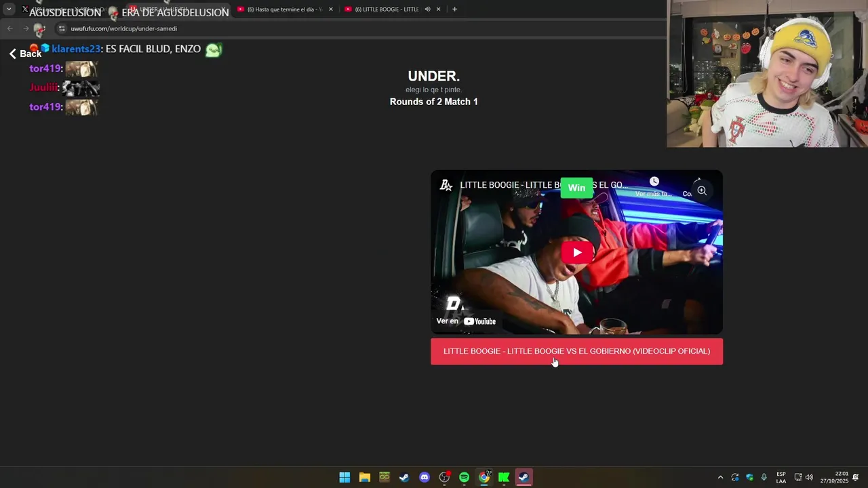The width and height of the screenshot is (868, 488).
Task: Click the browser back arrow
Action: tap(9, 28)
